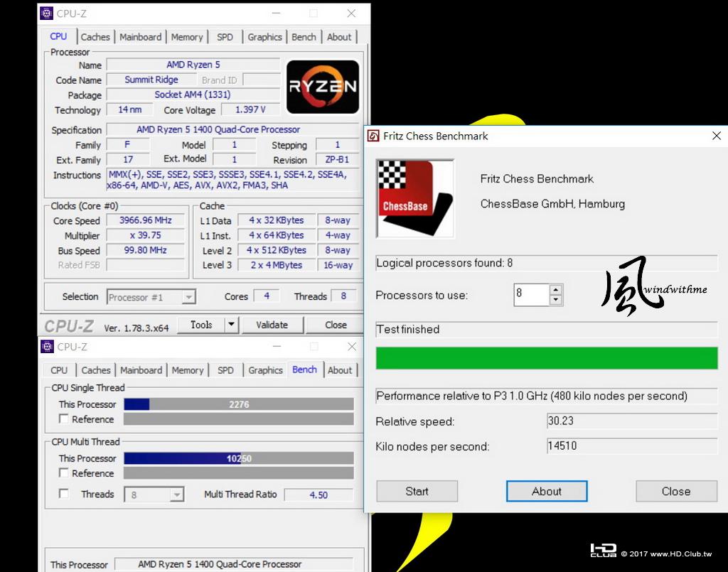This screenshot has height=572, width=728.
Task: Enable Multi Thread Reference checkbox
Action: pyautogui.click(x=64, y=473)
